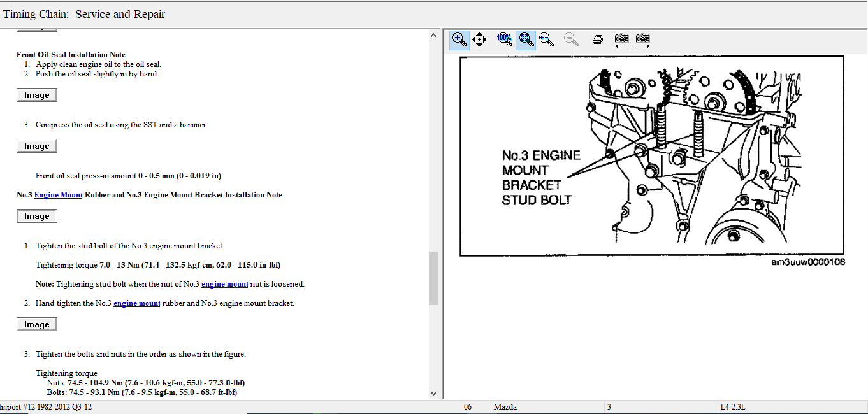Click the scrollbar down arrow of text pane
The image size is (868, 414).
pos(434,394)
